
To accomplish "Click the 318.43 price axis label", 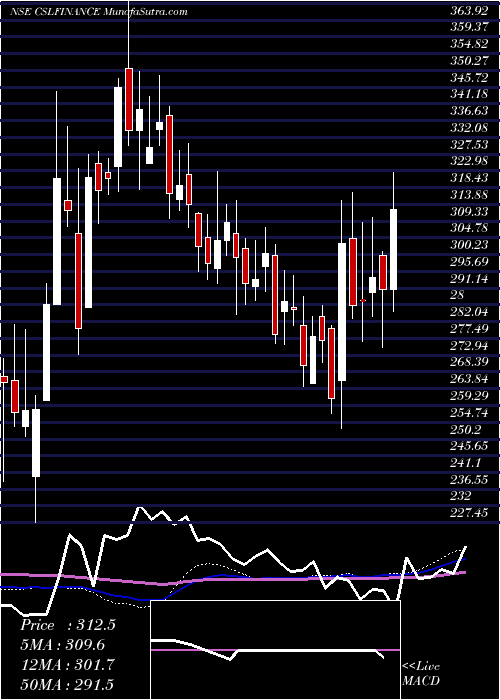I will pos(468,178).
